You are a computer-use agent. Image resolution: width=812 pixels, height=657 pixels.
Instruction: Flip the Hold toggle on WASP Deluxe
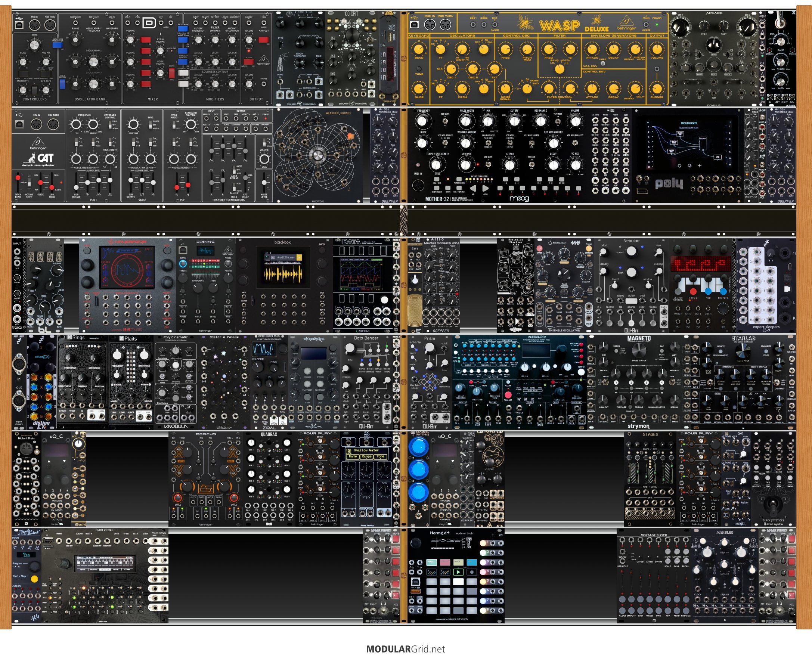point(603,63)
